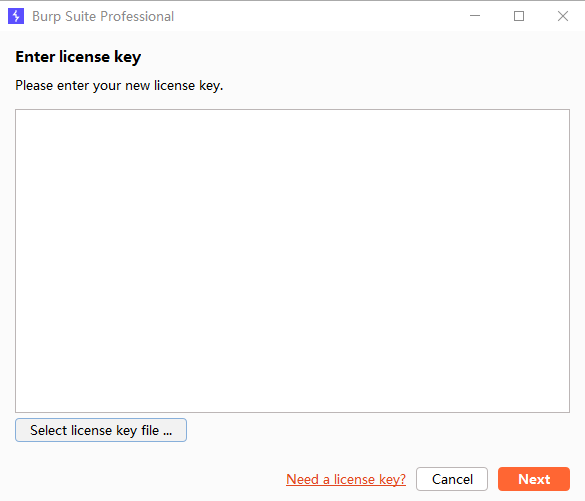Image resolution: width=585 pixels, height=501 pixels.
Task: Click the Please enter your new license key text
Action: tap(119, 85)
